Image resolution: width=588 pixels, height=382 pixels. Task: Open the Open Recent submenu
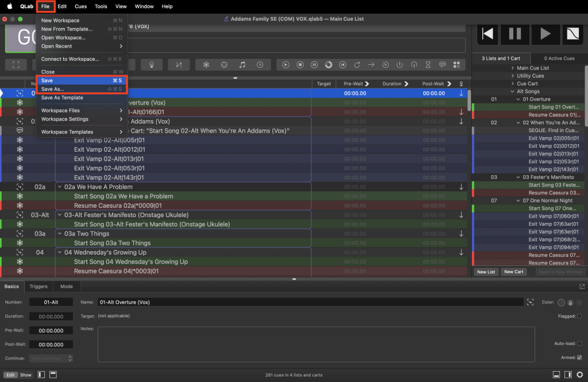click(82, 46)
